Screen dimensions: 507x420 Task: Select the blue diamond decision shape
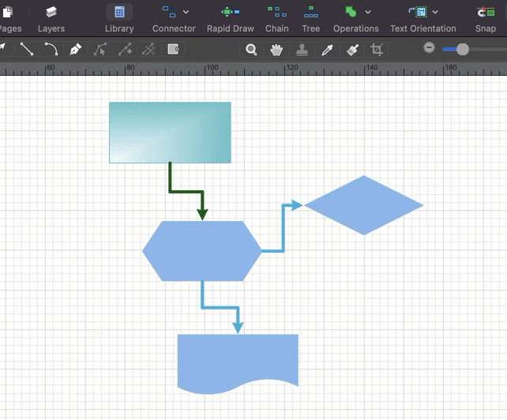pyautogui.click(x=364, y=205)
